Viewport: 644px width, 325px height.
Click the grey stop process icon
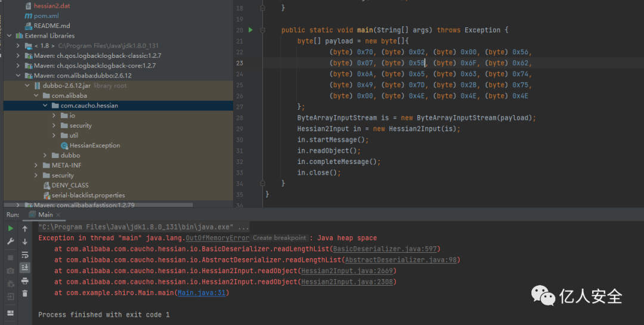click(x=11, y=258)
